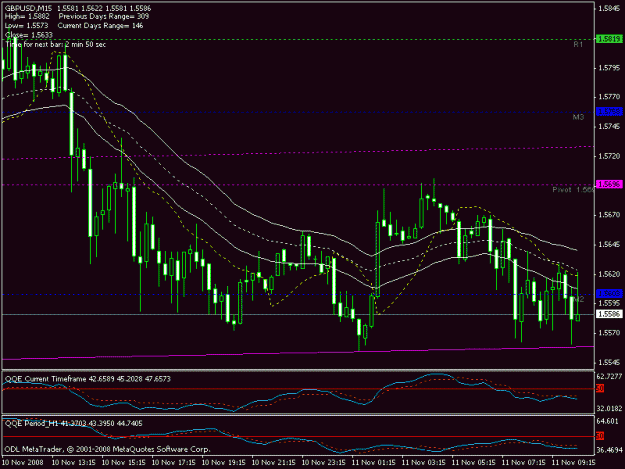Click 'Current Days Range= 146' text
Image resolution: width=625 pixels, height=469 pixels.
pos(100,26)
